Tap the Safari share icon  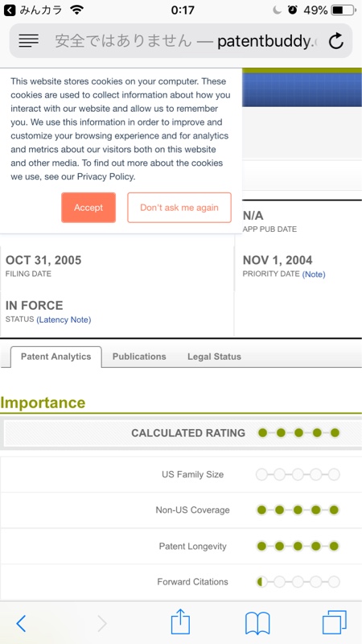(180, 621)
